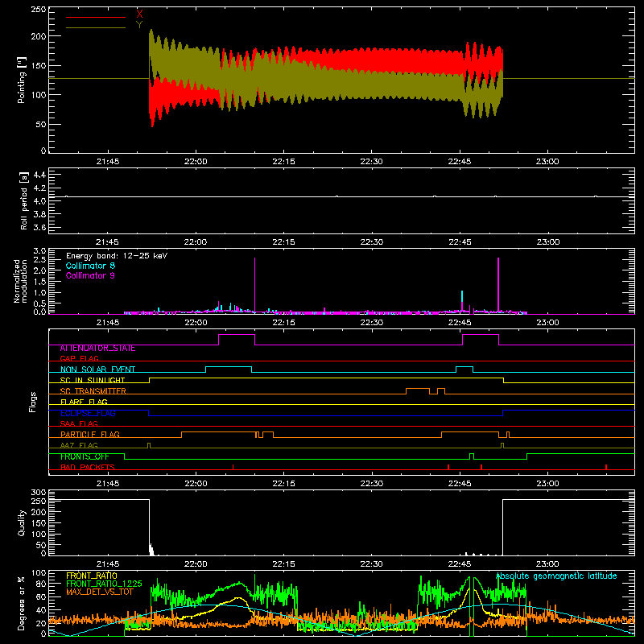Click the NON_SOLAR_EVENT flag label
The height and width of the screenshot is (644, 644).
(97, 369)
